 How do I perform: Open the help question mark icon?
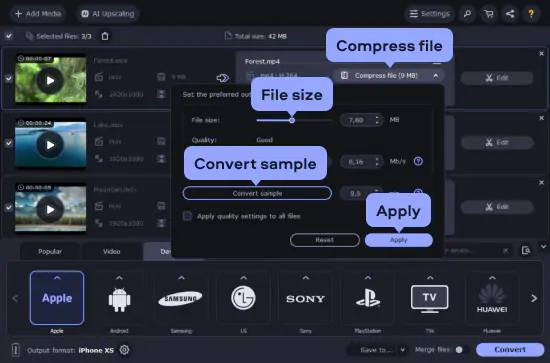(531, 14)
